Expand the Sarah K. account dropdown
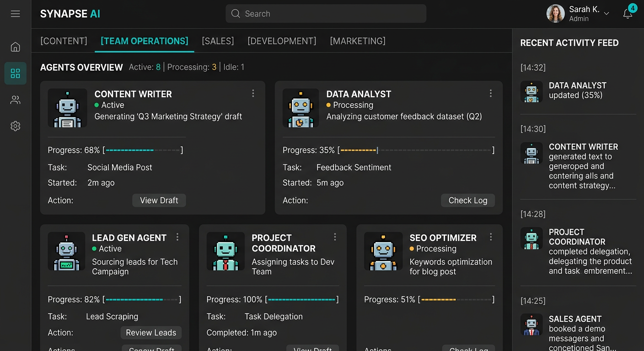The width and height of the screenshot is (644, 351). point(606,14)
